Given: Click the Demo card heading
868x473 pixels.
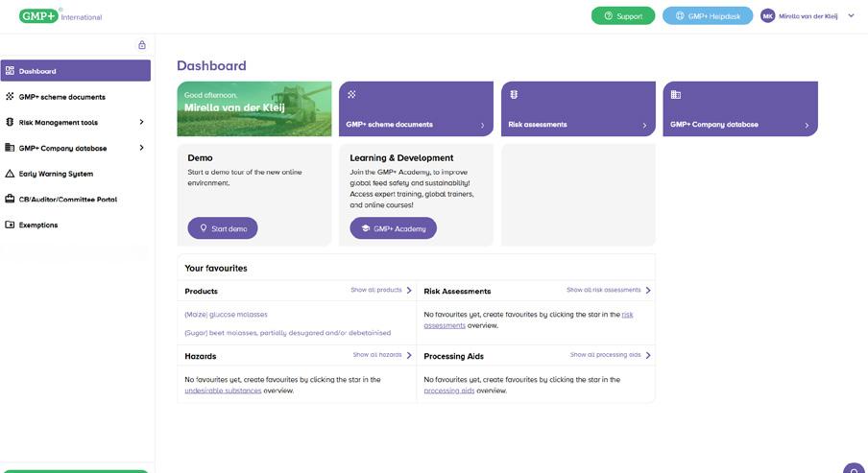Looking at the screenshot, I should click(x=200, y=157).
